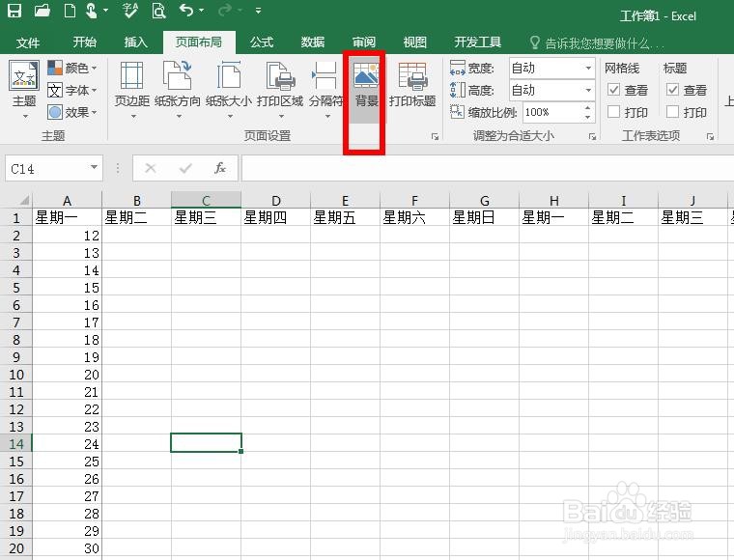Open the File (文件) tab

(28, 43)
